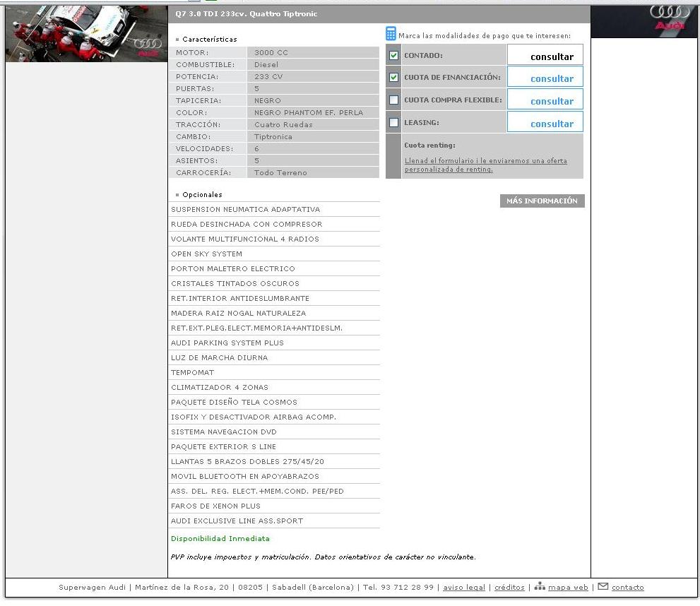Open the contacto link
This screenshot has height=606, width=700.
click(628, 587)
